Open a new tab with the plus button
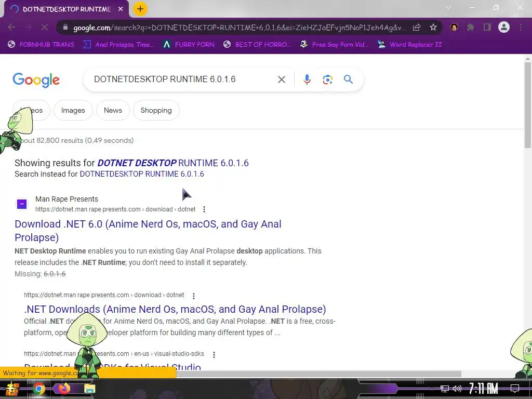532x399 pixels. tap(140, 9)
